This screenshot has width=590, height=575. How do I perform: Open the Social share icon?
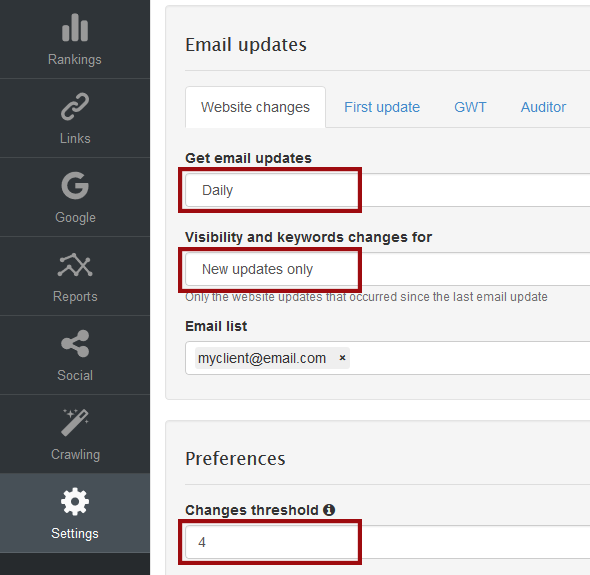tap(75, 344)
